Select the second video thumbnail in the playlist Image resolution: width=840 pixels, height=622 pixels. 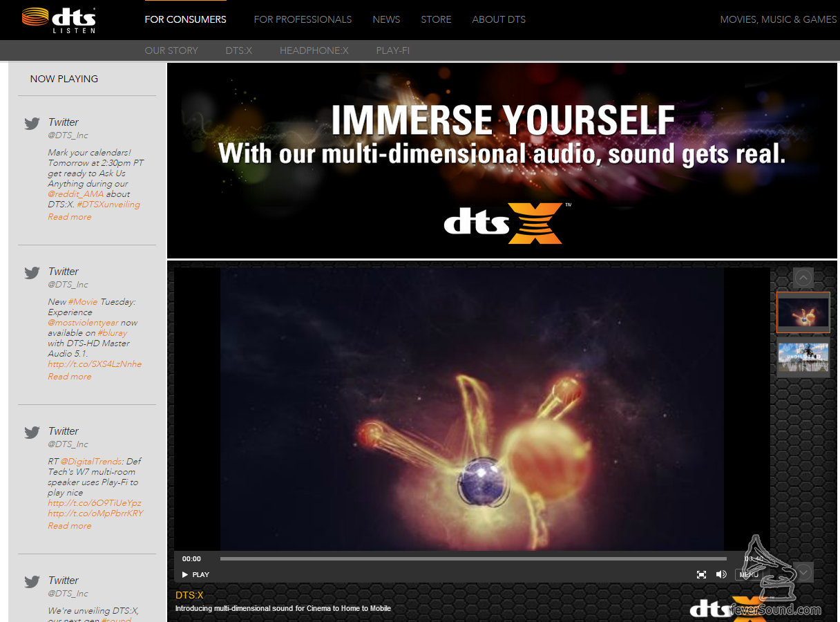click(x=803, y=357)
